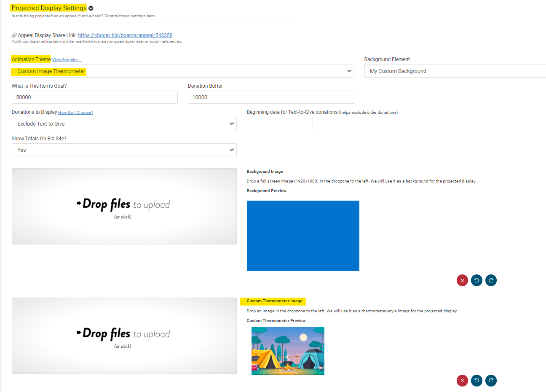
Task: Click the View Samples link
Action: [67, 60]
